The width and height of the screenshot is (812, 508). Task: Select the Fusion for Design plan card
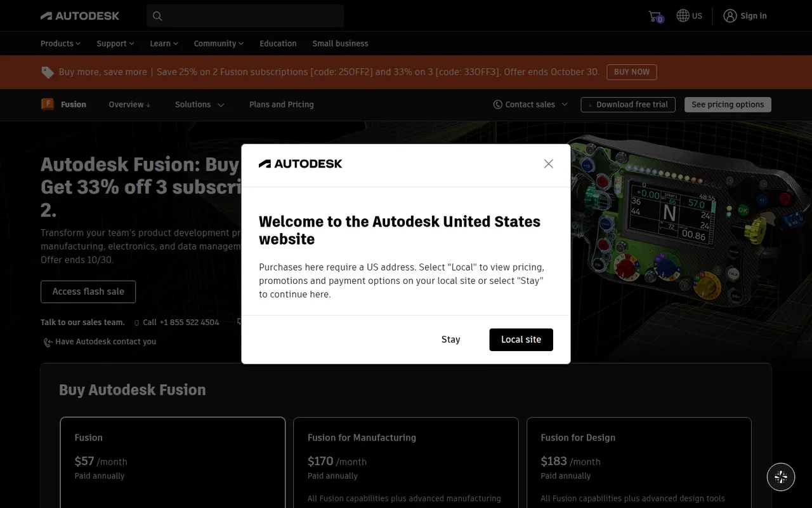tap(639, 462)
